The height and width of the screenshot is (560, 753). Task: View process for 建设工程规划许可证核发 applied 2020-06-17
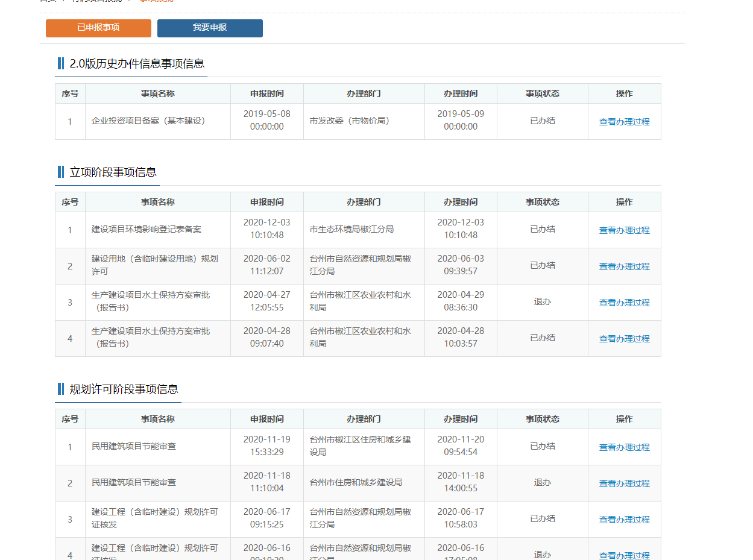click(x=624, y=520)
